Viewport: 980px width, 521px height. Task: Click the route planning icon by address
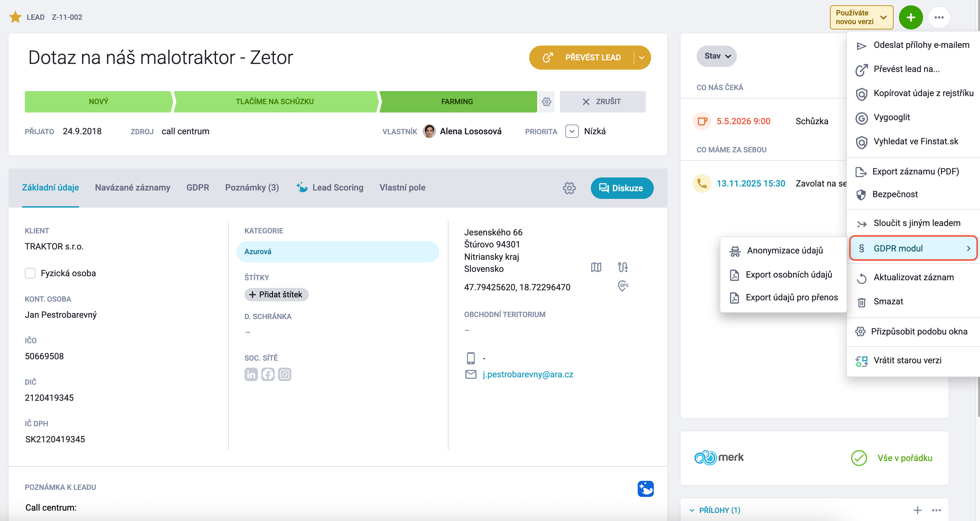(623, 267)
